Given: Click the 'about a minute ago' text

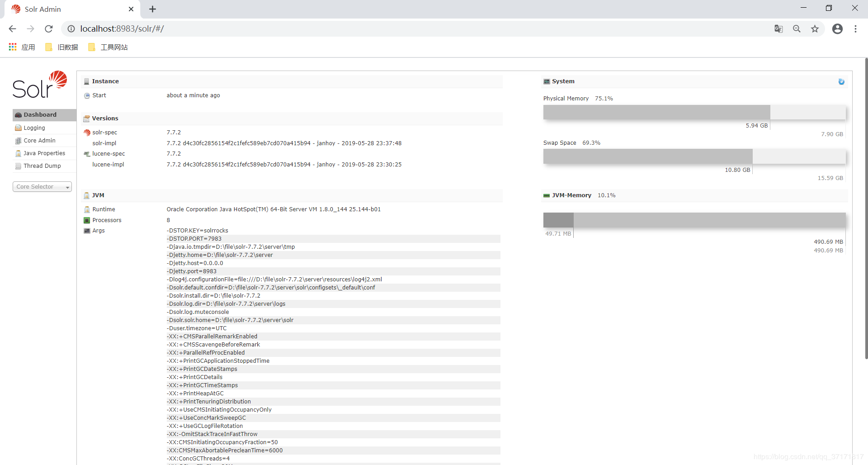Looking at the screenshot, I should coord(193,95).
